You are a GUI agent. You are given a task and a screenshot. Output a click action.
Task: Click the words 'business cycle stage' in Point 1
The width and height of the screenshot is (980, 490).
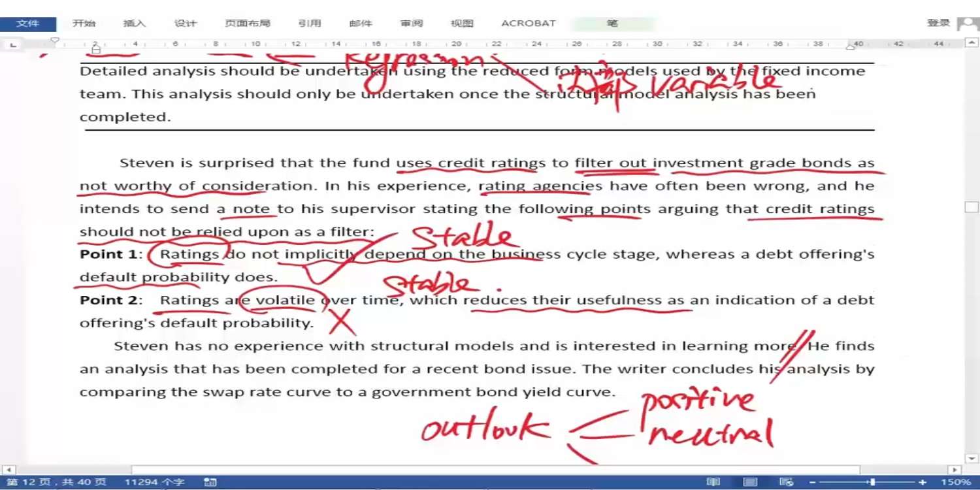[x=576, y=255]
